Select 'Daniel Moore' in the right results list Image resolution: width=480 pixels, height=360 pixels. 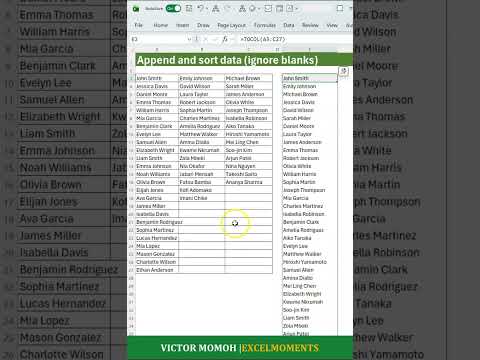[310, 126]
